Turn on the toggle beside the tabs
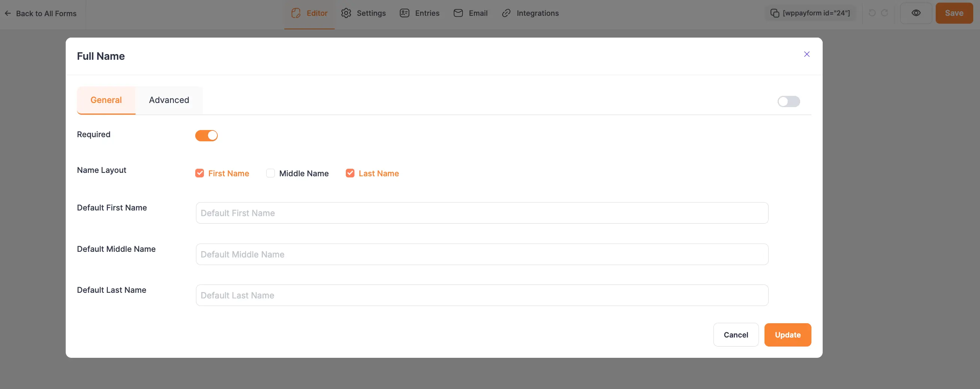This screenshot has width=980, height=389. (788, 101)
